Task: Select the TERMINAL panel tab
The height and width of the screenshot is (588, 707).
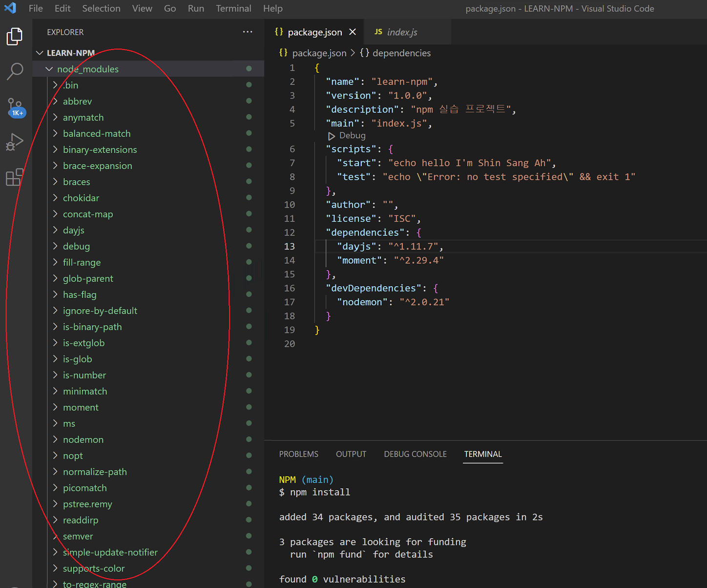Action: tap(483, 454)
